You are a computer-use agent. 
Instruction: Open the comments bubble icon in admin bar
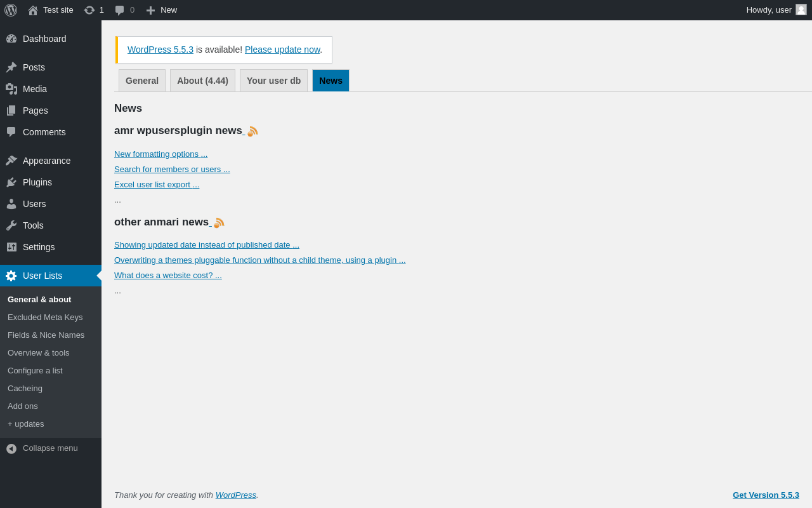(x=120, y=10)
